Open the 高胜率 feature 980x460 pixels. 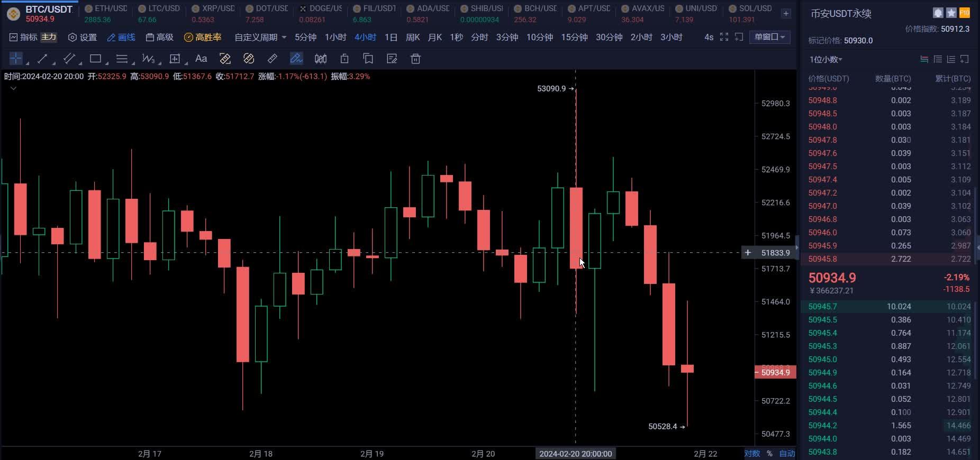click(x=203, y=37)
